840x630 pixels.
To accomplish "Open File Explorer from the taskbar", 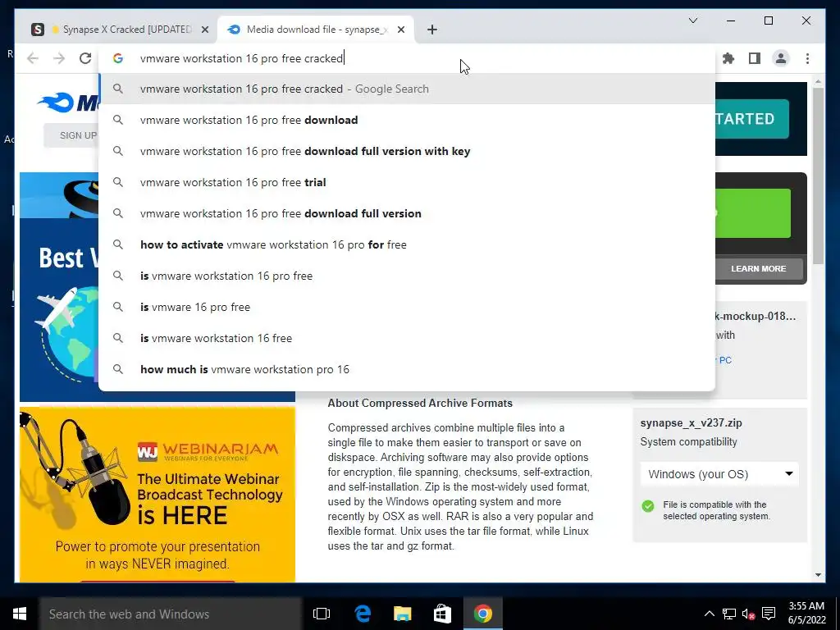I will pyautogui.click(x=402, y=614).
